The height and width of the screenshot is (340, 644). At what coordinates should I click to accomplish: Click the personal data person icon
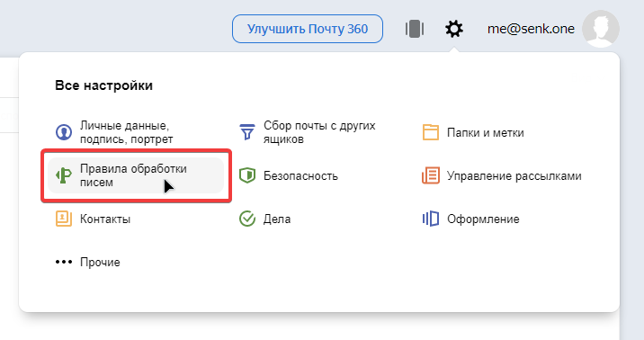point(64,132)
